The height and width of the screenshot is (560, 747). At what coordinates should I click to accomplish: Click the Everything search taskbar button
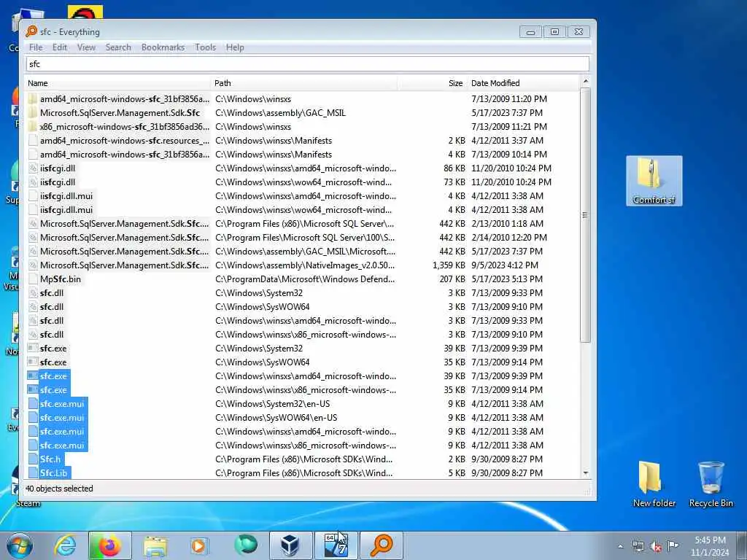(382, 545)
